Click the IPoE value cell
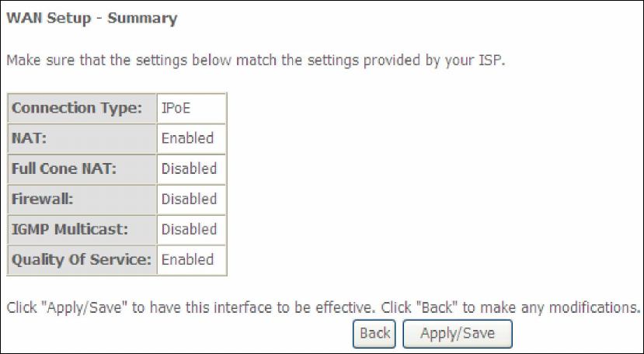This screenshot has width=644, height=354. (x=191, y=108)
